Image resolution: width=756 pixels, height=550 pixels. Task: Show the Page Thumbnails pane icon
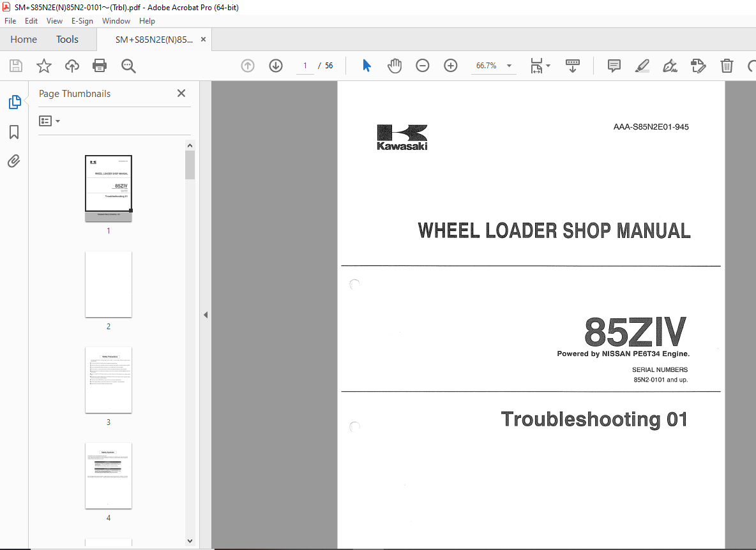[15, 102]
